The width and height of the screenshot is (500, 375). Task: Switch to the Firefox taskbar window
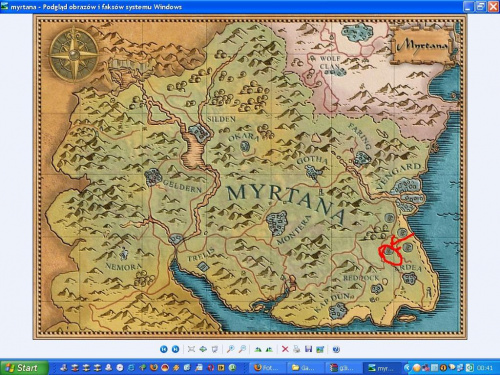pos(268,368)
